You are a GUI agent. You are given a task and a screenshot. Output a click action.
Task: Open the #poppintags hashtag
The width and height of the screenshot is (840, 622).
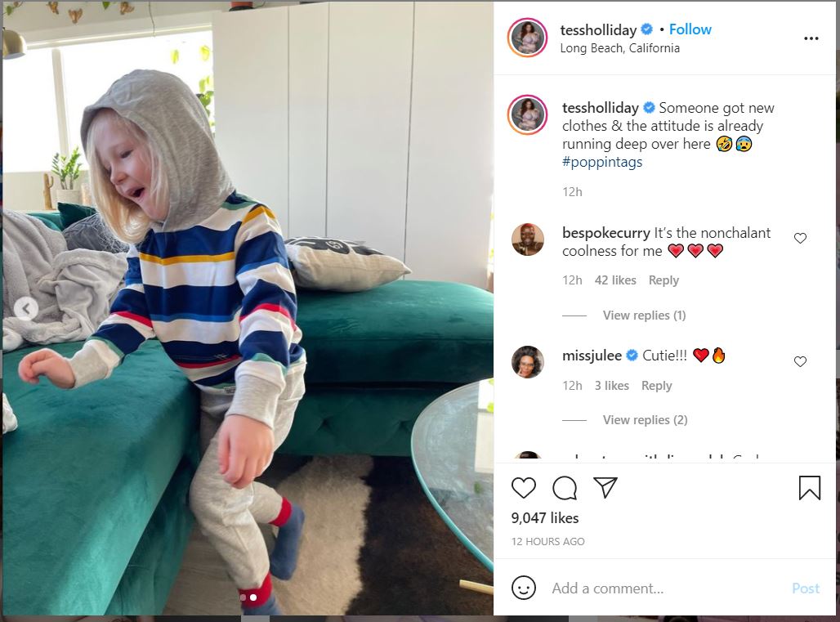pyautogui.click(x=602, y=162)
